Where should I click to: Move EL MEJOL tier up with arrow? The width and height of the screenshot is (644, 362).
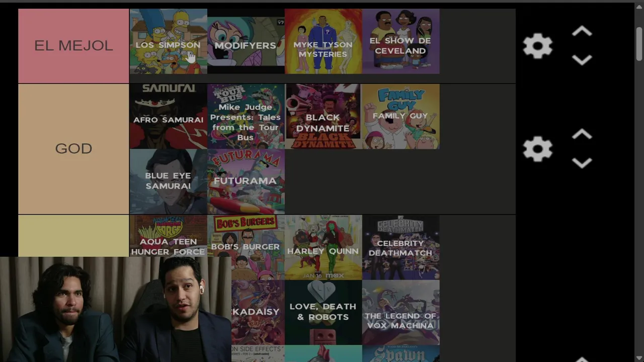[582, 32]
